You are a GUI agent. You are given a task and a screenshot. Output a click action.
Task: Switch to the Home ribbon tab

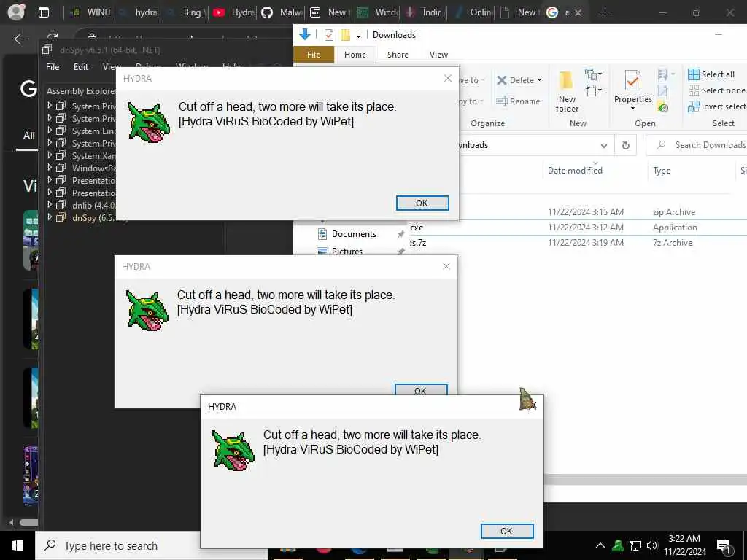(x=355, y=55)
